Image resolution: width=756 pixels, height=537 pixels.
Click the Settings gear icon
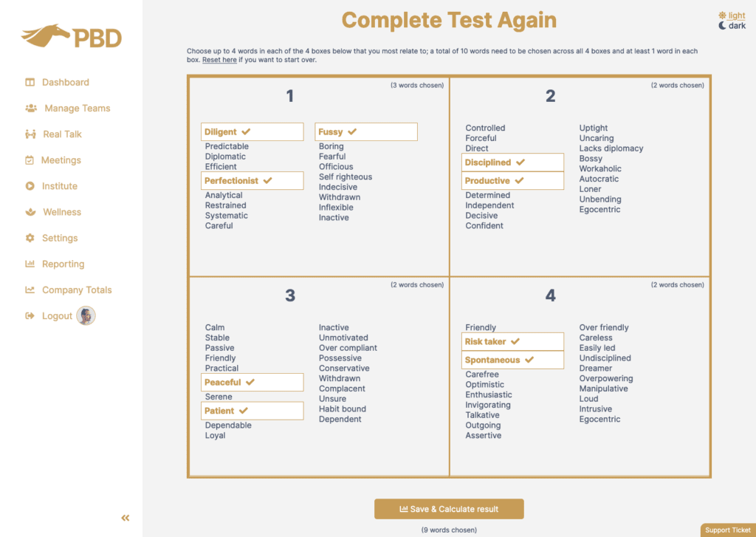[x=30, y=238]
